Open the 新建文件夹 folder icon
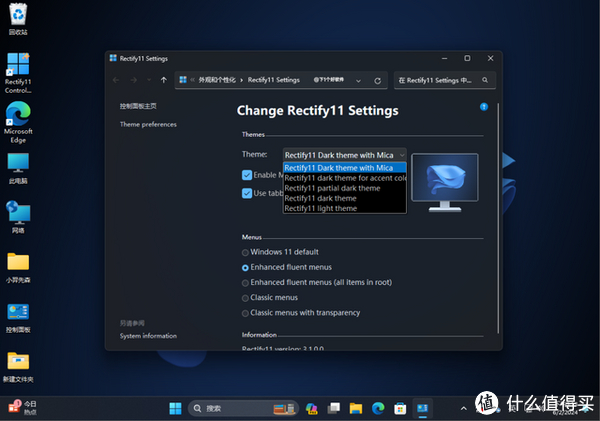This screenshot has height=421, width=600. pos(18,367)
